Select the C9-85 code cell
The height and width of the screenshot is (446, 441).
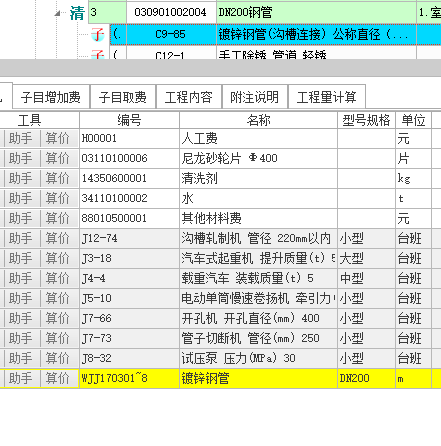pos(171,34)
